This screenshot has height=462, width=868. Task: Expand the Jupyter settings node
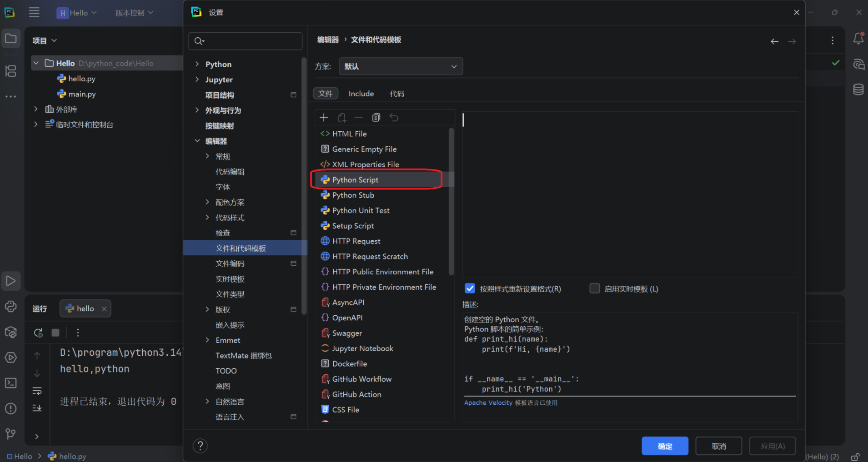coord(197,79)
